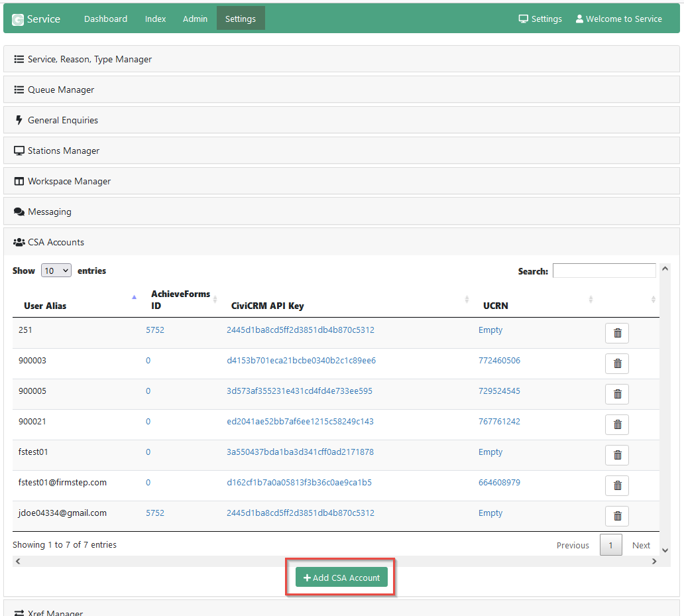The height and width of the screenshot is (616, 684).
Task: Expand Service, Reason, Type Manager section
Action: pyautogui.click(x=341, y=59)
